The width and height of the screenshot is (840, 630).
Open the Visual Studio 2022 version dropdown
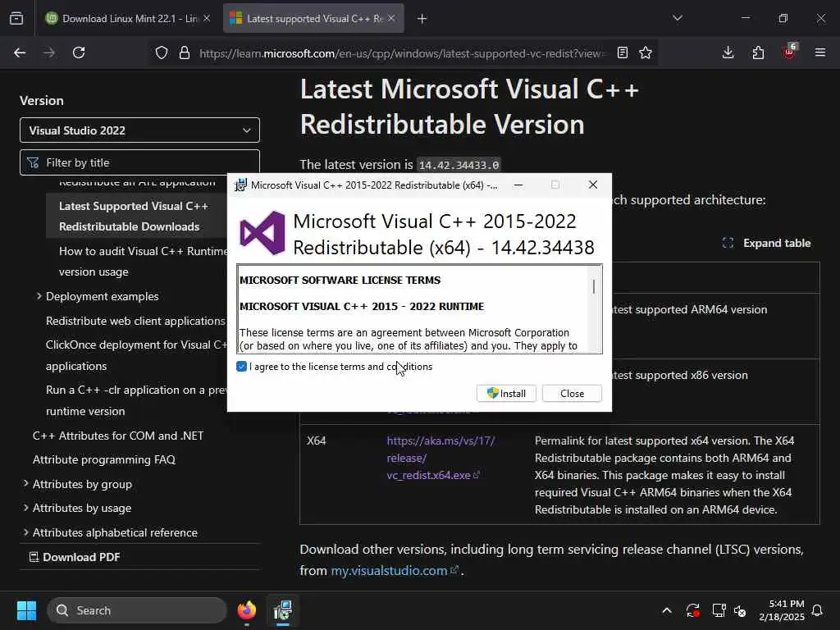click(x=139, y=130)
